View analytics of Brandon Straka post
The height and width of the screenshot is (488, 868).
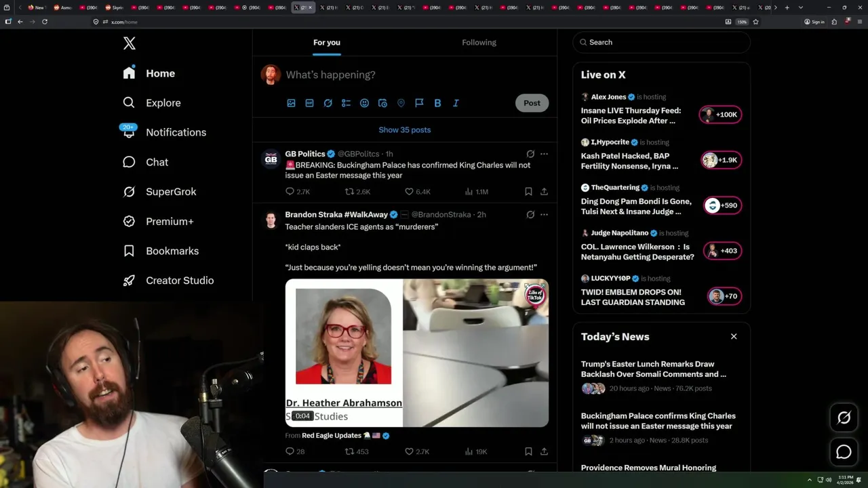pos(476,451)
